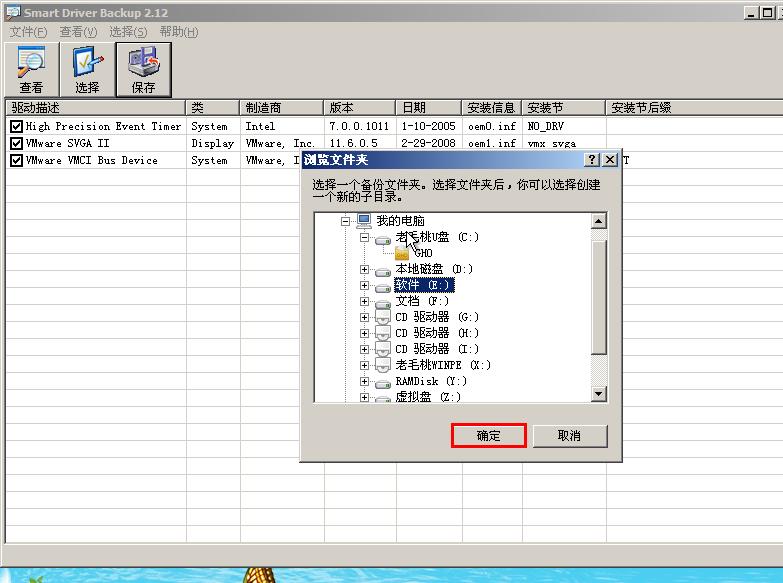Expand the 文档 (F:) node
Image resolution: width=783 pixels, height=583 pixels.
pos(365,302)
